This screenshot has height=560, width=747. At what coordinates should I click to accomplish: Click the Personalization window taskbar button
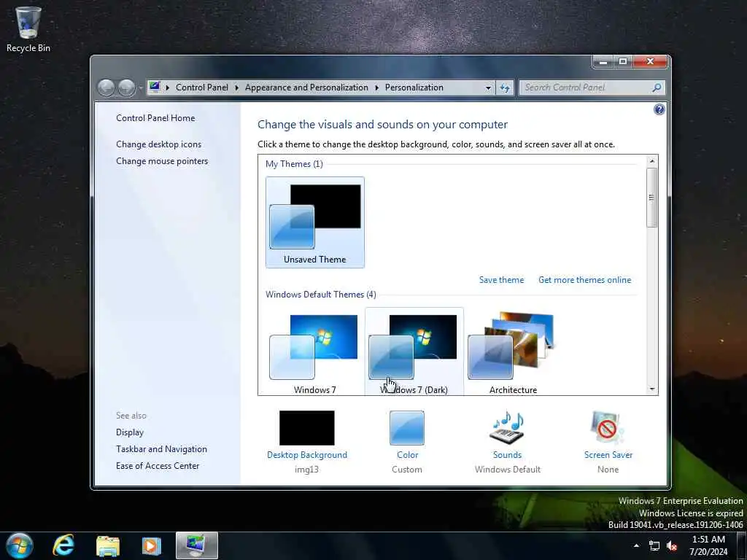197,545
